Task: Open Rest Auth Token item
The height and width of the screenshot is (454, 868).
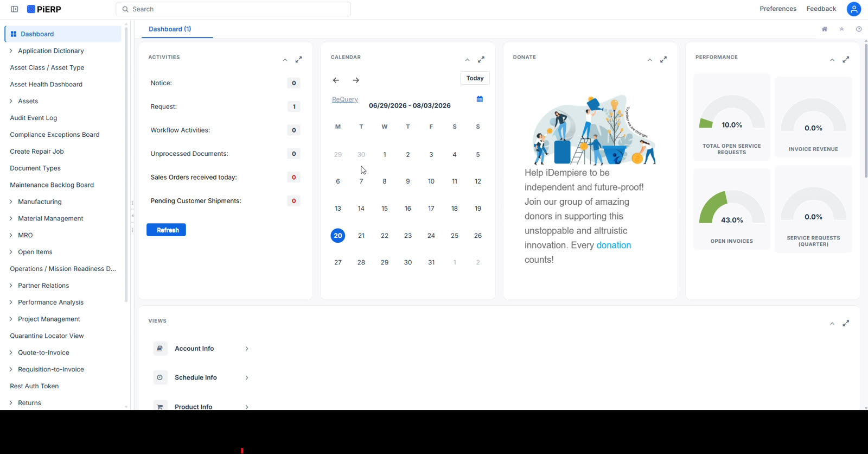Action: [34, 386]
